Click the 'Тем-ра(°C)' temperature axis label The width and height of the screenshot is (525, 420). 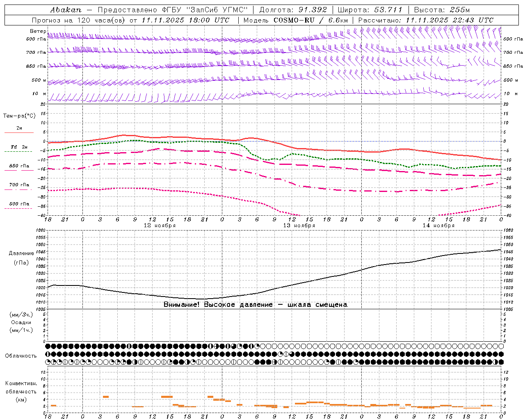19,116
